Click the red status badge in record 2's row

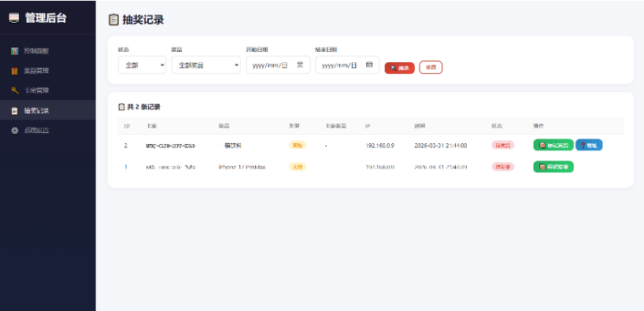click(503, 145)
